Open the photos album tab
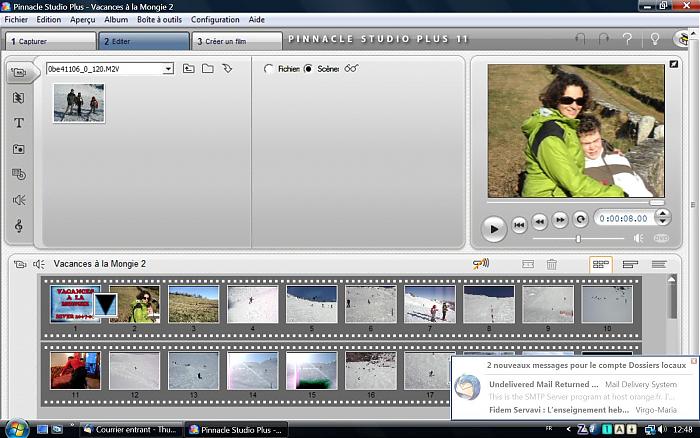Image resolution: width=700 pixels, height=438 pixels. pos(19,149)
